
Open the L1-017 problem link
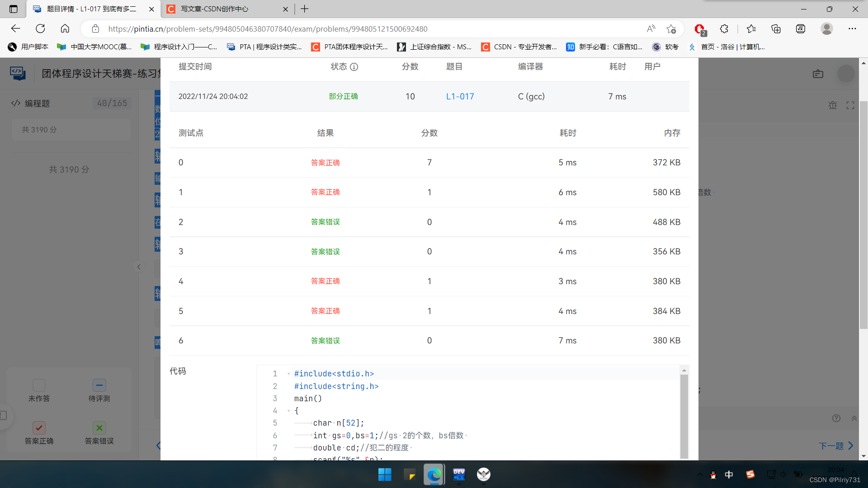pyautogui.click(x=460, y=96)
